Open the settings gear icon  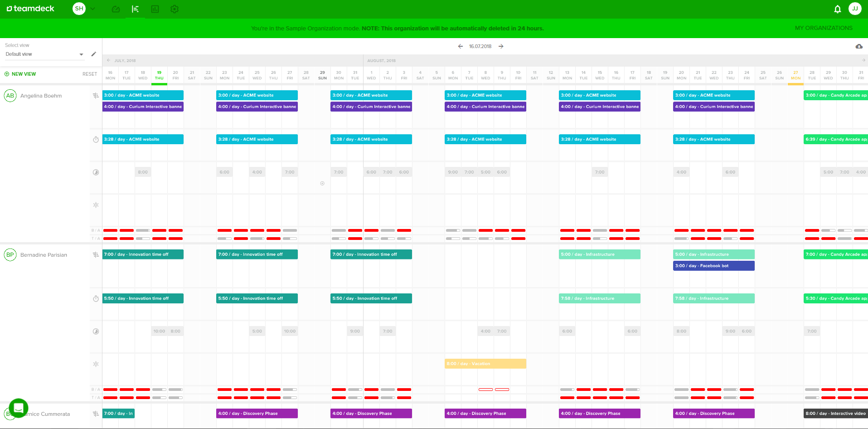(175, 9)
